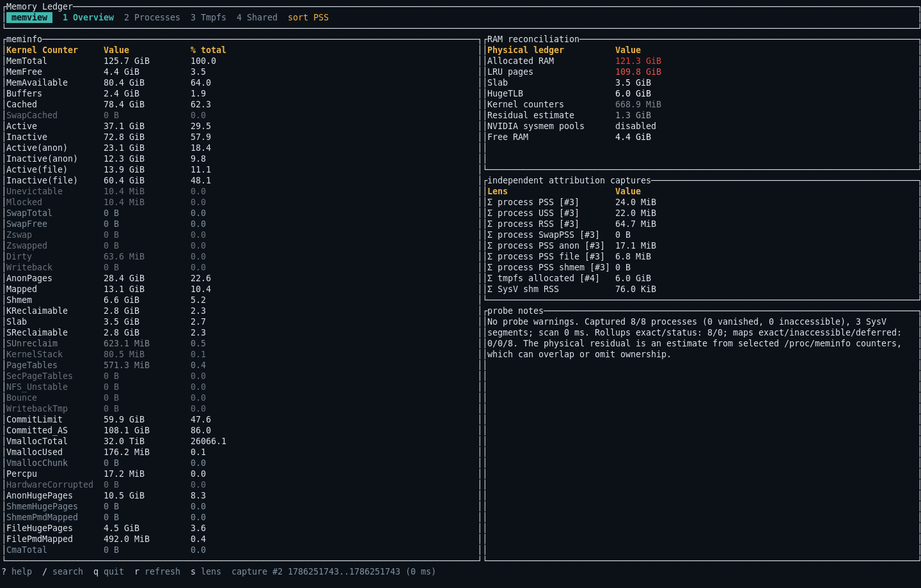921x588 pixels.
Task: Click the Kernel Counter column header
Action: 42,50
